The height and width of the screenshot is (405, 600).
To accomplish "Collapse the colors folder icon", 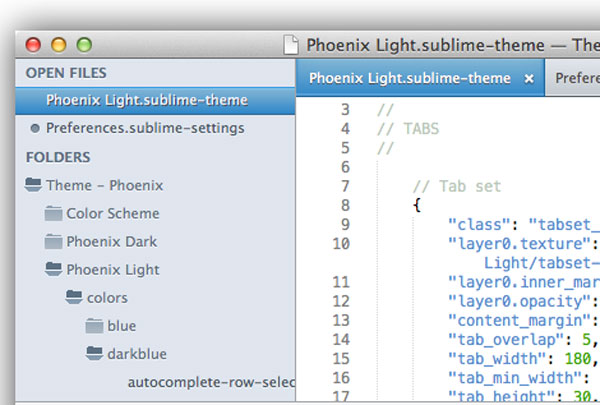I will click(74, 297).
